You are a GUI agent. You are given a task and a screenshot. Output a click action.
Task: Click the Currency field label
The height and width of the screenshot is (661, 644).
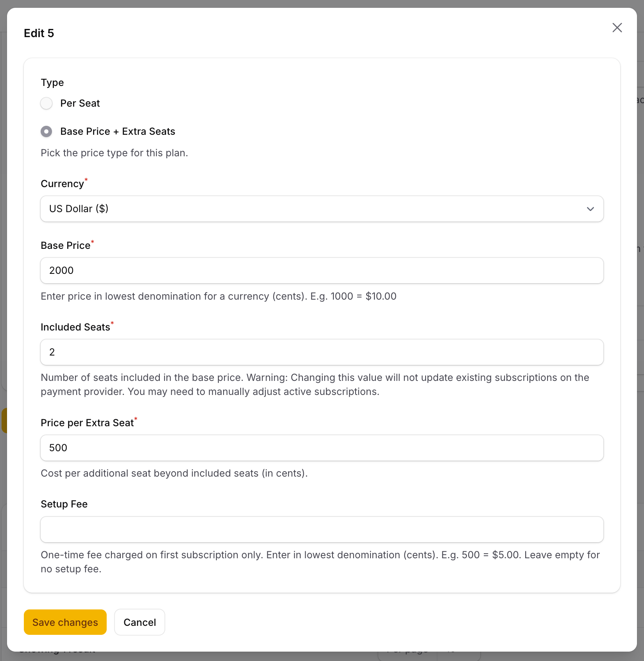62,184
